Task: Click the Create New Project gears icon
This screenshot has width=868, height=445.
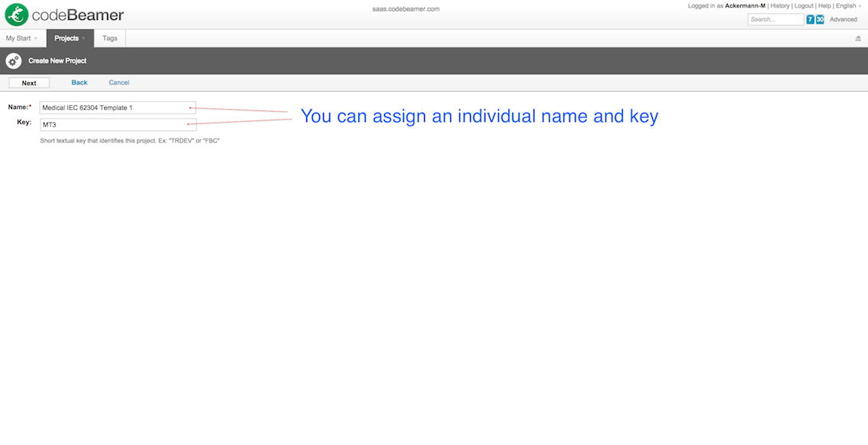Action: click(x=13, y=61)
